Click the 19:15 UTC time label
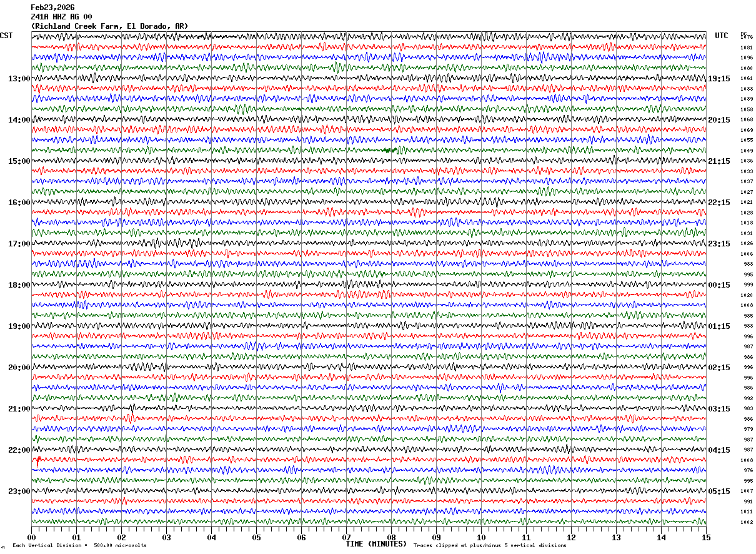 pos(719,79)
